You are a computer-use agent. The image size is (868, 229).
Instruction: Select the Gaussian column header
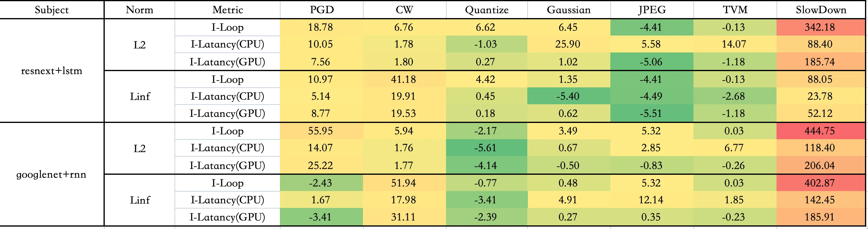coord(569,10)
